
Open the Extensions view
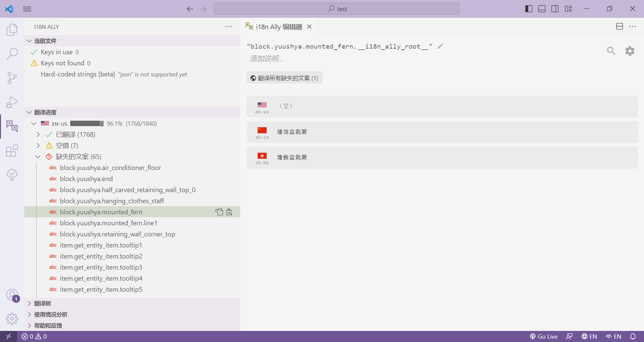coord(12,151)
